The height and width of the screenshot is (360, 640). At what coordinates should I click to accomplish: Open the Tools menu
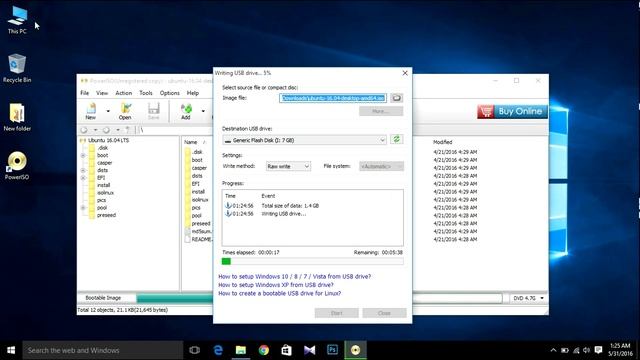point(146,93)
